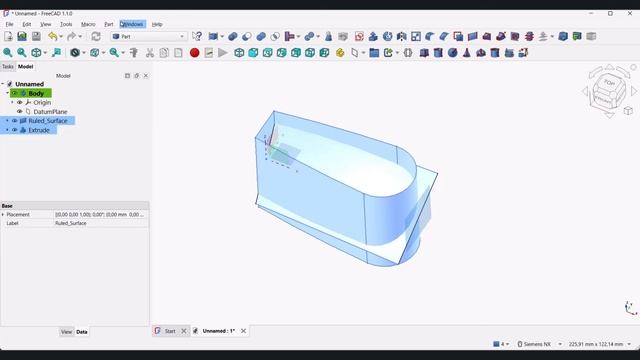Click the Extrude tool icon in toolbar
Screen dimensions: 640x360
click(x=373, y=36)
